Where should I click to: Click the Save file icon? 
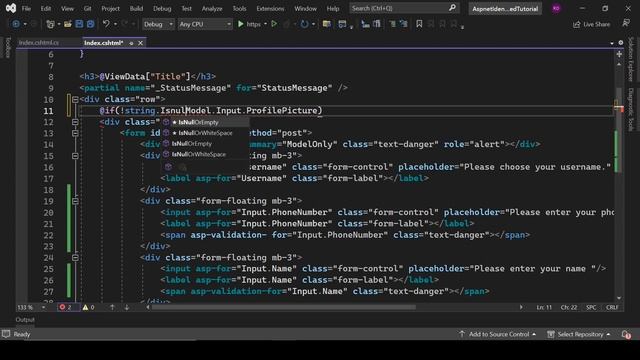click(x=79, y=24)
